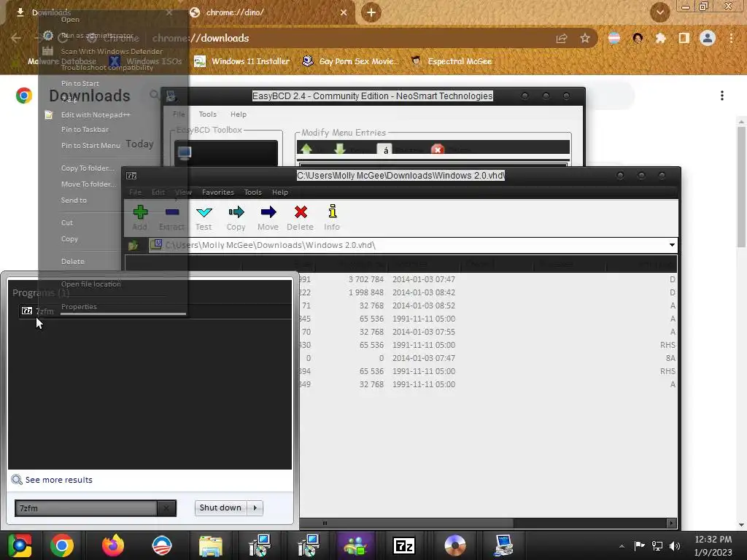The image size is (747, 560).
Task: Click the disc icon on the taskbar
Action: 455,545
